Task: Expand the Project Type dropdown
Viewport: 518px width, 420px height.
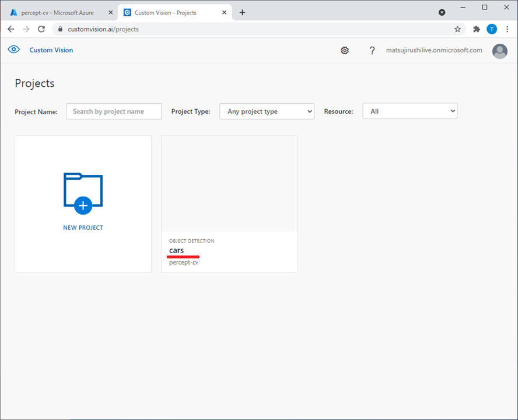Action: pyautogui.click(x=267, y=111)
